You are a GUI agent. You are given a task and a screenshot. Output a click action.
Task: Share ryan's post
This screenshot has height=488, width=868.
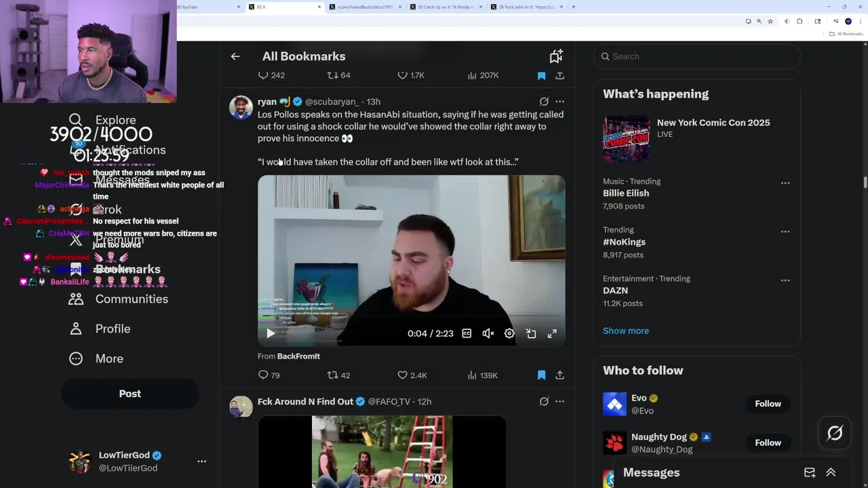(559, 375)
